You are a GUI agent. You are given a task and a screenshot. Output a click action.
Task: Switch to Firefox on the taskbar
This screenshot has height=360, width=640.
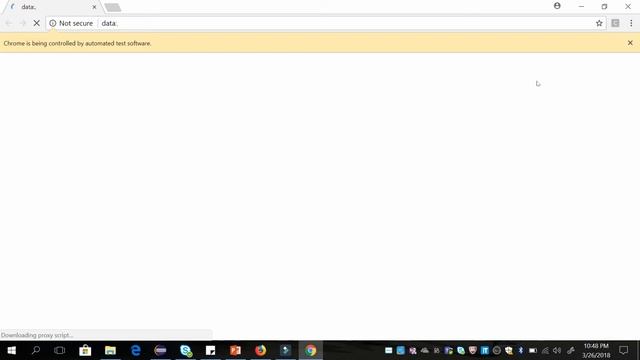pyautogui.click(x=260, y=350)
